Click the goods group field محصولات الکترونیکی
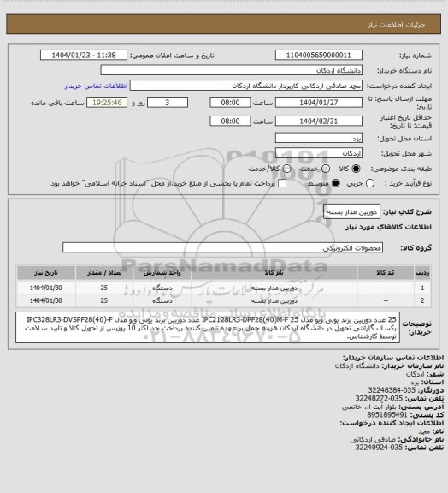 222,247
